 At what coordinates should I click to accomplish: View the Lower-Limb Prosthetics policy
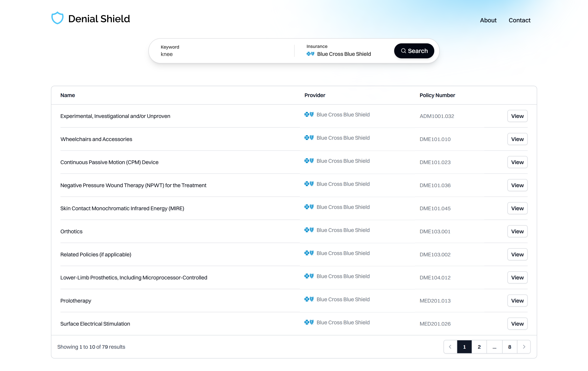[x=517, y=277]
